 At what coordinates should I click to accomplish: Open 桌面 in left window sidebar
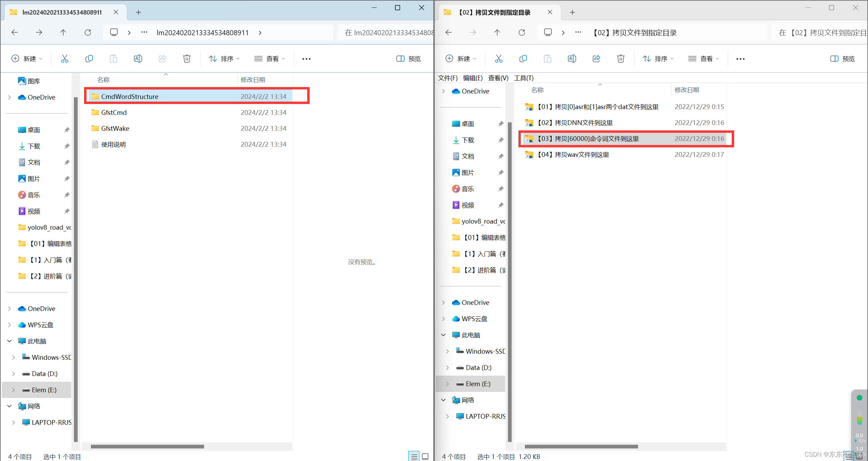tap(34, 130)
